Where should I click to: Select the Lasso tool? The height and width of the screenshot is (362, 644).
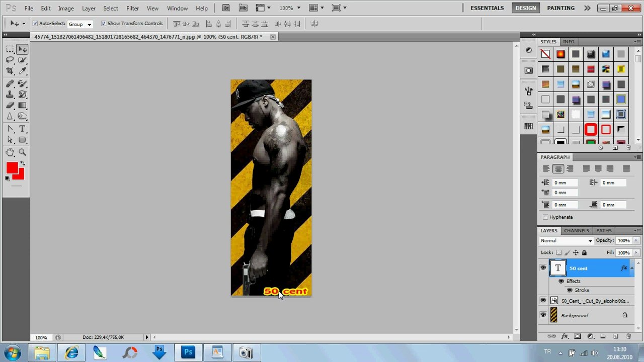pyautogui.click(x=10, y=60)
